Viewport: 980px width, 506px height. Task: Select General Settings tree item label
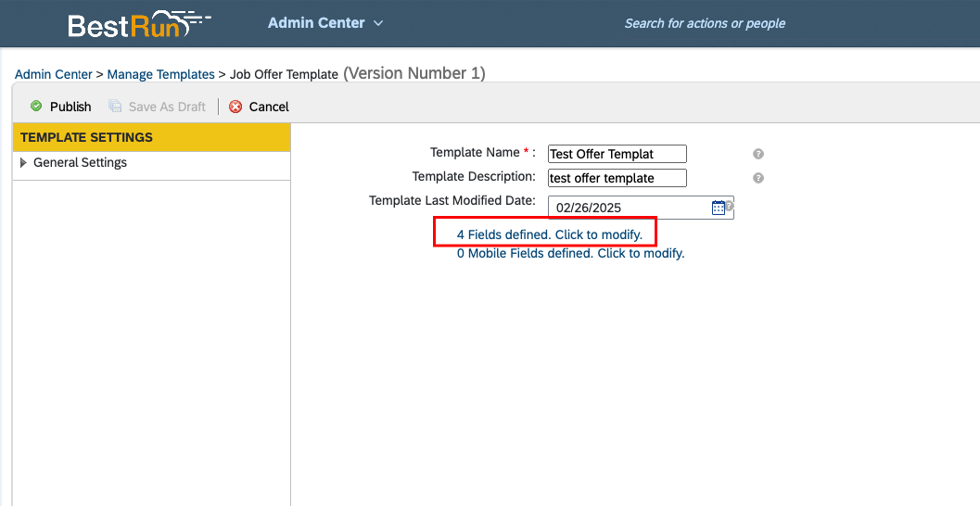click(x=80, y=162)
